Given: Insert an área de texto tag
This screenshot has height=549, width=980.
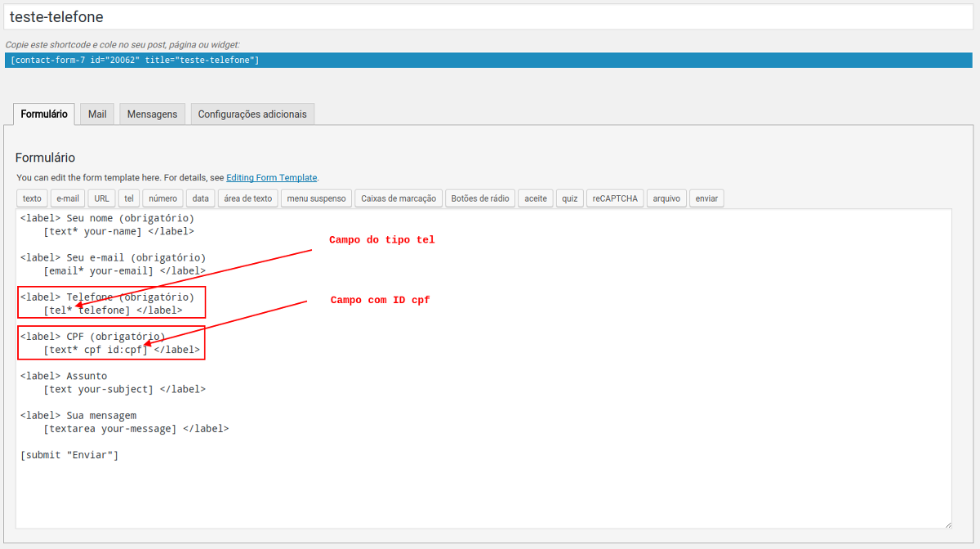Looking at the screenshot, I should click(247, 198).
